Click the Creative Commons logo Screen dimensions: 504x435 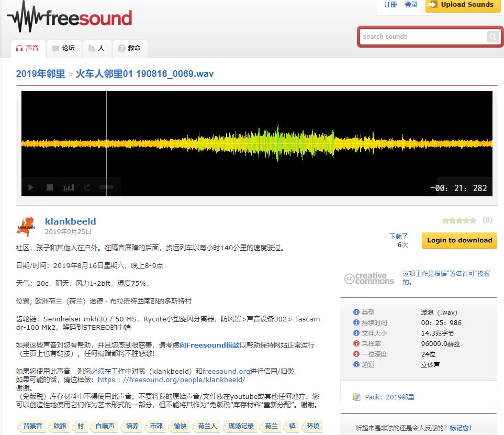point(368,279)
